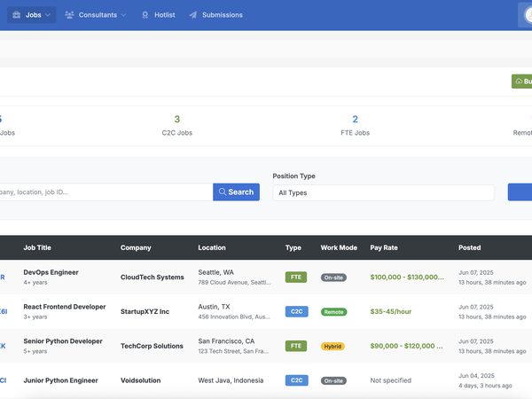Click CloudTech Systems company cell
The width and height of the screenshot is (532, 399).
click(x=152, y=278)
